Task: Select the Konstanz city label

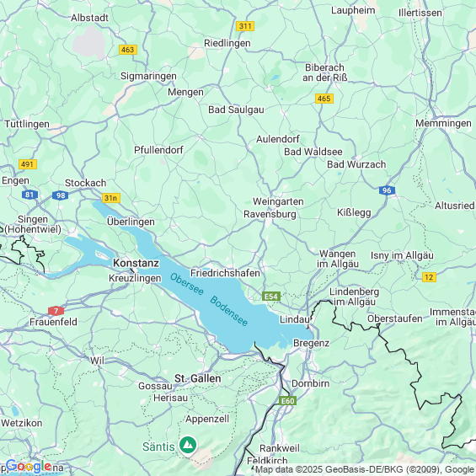Action: tap(136, 263)
